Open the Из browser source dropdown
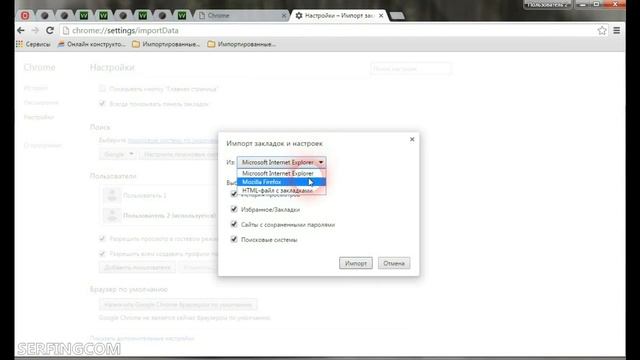The height and width of the screenshot is (360, 640). coord(281,162)
